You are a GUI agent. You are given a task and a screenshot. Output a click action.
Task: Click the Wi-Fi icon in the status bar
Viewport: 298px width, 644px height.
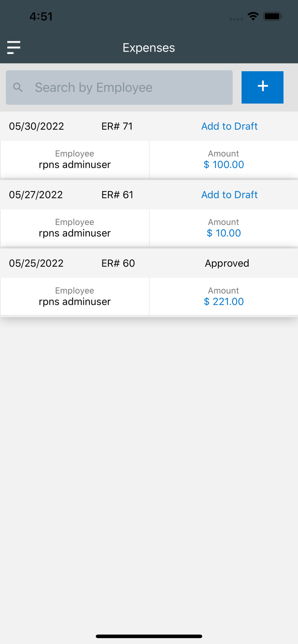click(x=253, y=16)
